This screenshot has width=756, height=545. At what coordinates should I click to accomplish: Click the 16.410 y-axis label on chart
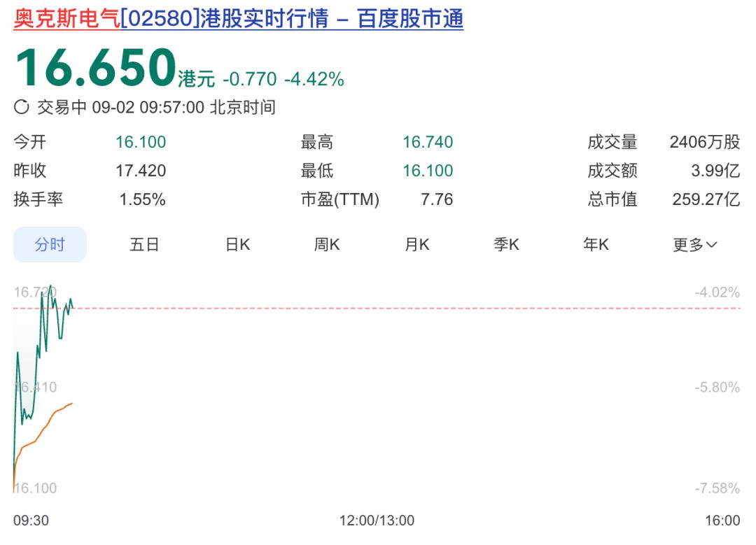point(35,387)
